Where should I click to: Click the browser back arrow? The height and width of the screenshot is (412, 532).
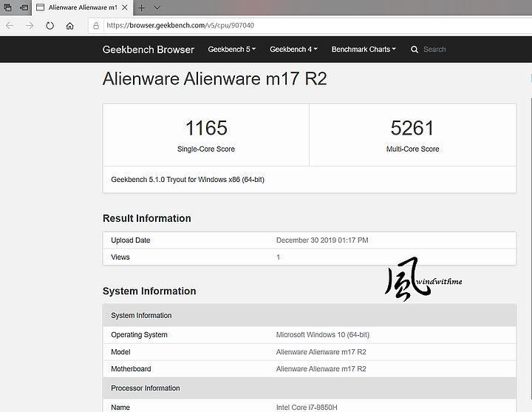(10, 25)
